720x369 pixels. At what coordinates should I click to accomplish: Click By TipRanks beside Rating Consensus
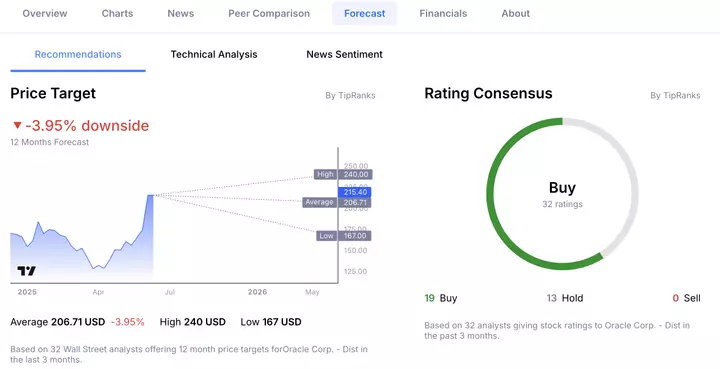tap(675, 95)
